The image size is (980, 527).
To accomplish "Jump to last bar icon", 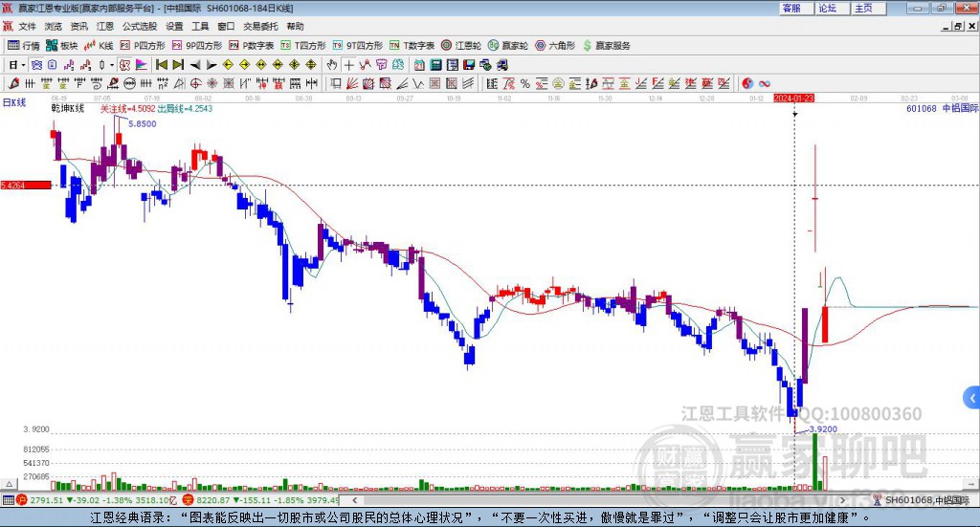I will coord(178,65).
